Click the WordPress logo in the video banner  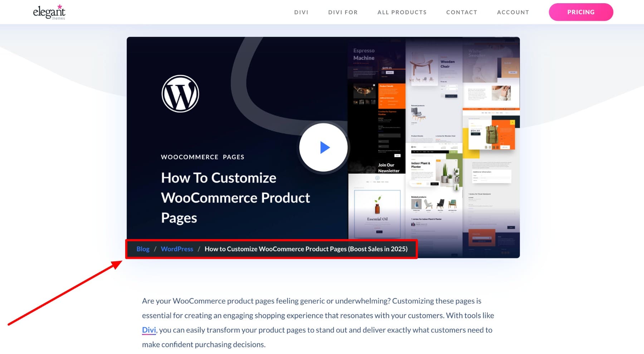click(180, 94)
